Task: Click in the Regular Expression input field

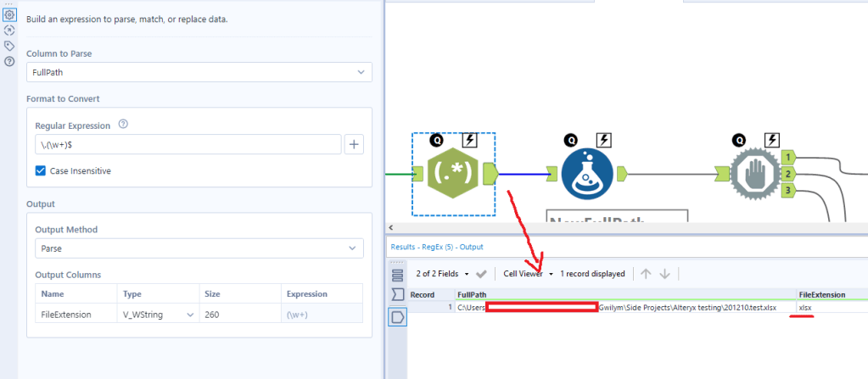Action: pos(188,144)
